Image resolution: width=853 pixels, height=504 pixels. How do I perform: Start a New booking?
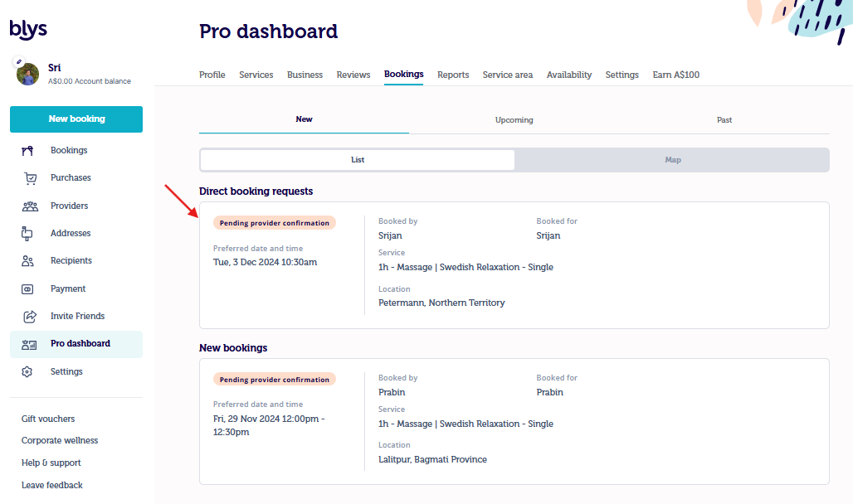(x=76, y=119)
